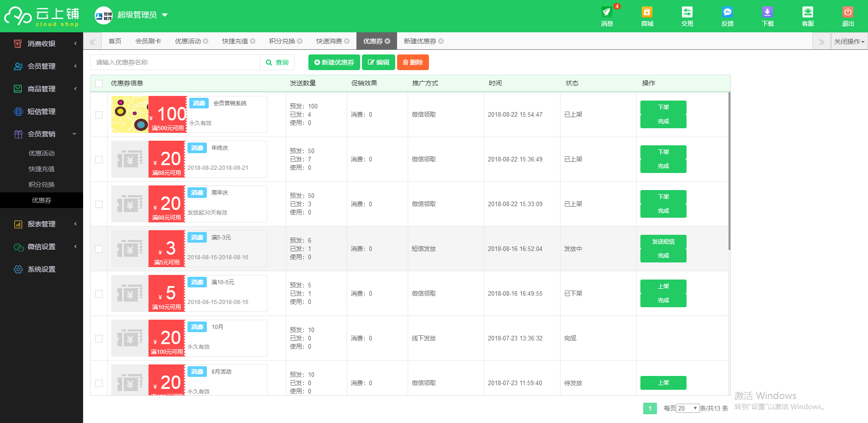Click the 系统设置 gear icon

click(18, 269)
